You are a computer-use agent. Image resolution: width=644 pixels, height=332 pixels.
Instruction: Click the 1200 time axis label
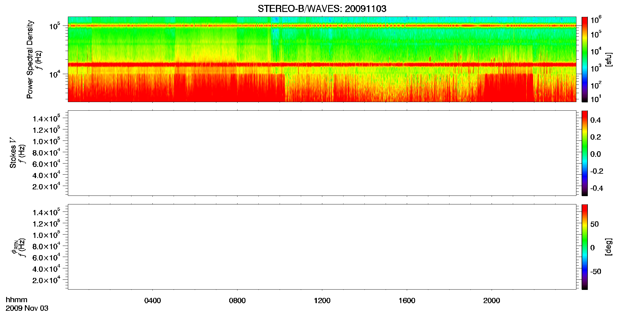point(322,301)
